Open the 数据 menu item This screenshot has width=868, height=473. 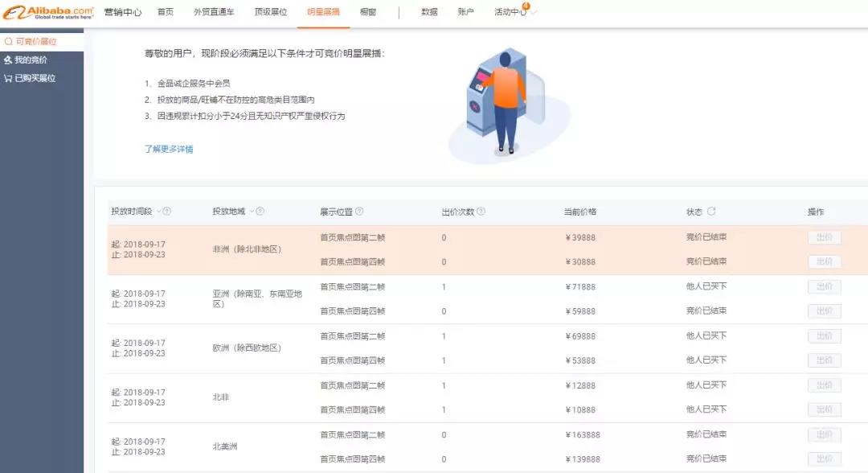[x=429, y=12]
